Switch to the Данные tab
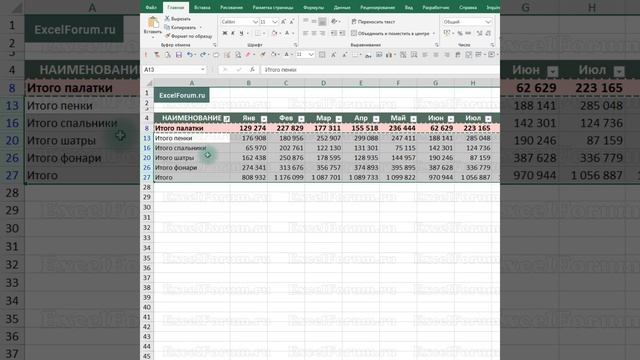This screenshot has height=360, width=640. (x=342, y=7)
